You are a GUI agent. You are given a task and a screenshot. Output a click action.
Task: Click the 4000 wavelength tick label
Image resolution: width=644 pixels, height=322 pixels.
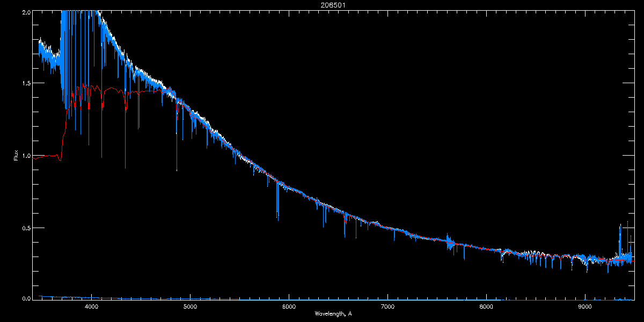(92, 307)
